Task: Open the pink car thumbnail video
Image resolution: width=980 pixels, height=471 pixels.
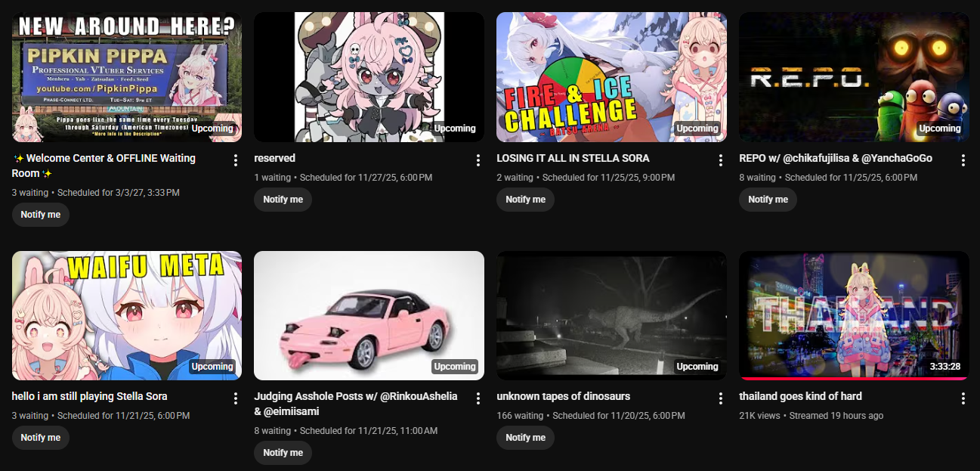Action: click(369, 315)
